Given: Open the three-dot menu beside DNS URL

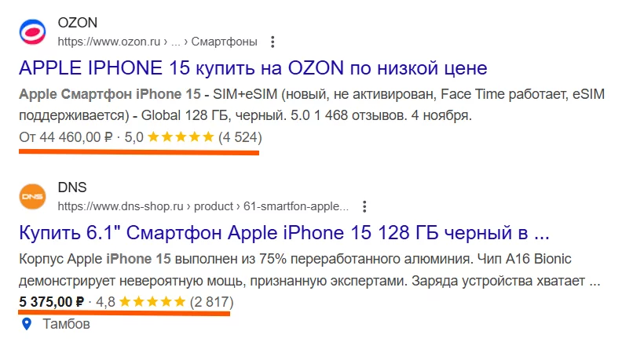Looking at the screenshot, I should [x=363, y=207].
